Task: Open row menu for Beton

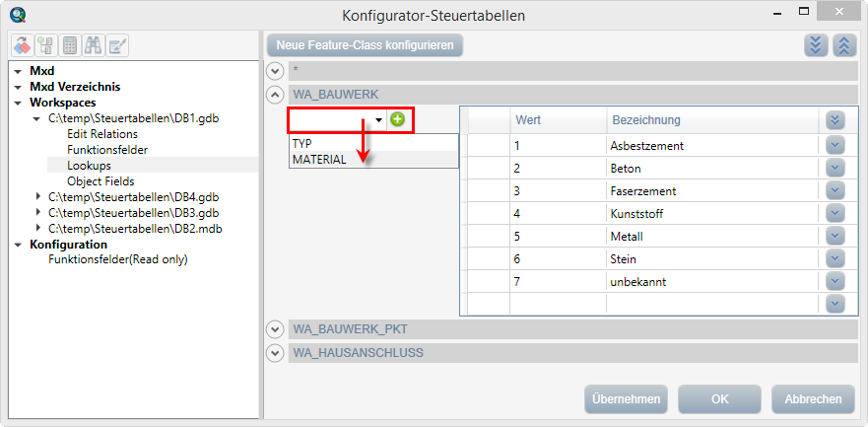Action: pos(835,169)
